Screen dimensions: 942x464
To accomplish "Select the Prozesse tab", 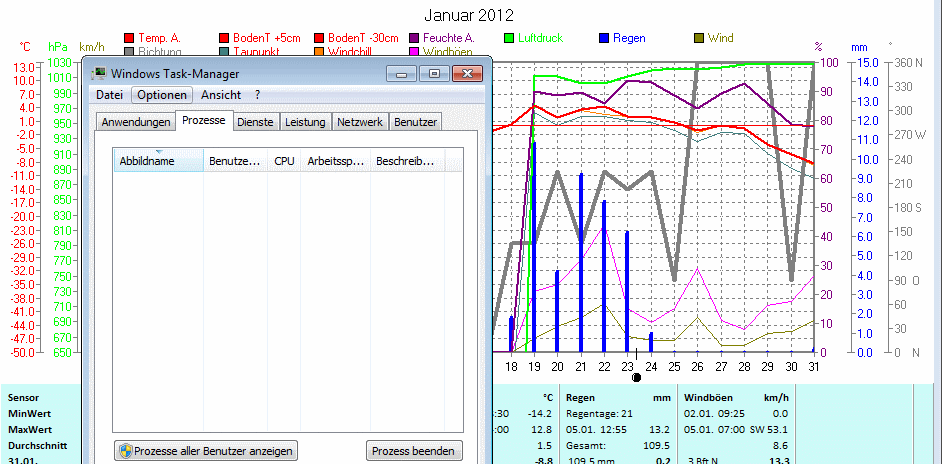I will (x=204, y=120).
